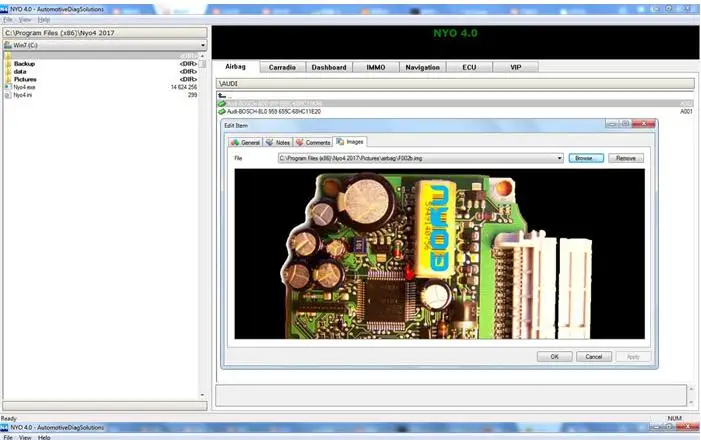The width and height of the screenshot is (701, 440).
Task: Click the NYO app icon in title bar
Action: (x=4, y=9)
